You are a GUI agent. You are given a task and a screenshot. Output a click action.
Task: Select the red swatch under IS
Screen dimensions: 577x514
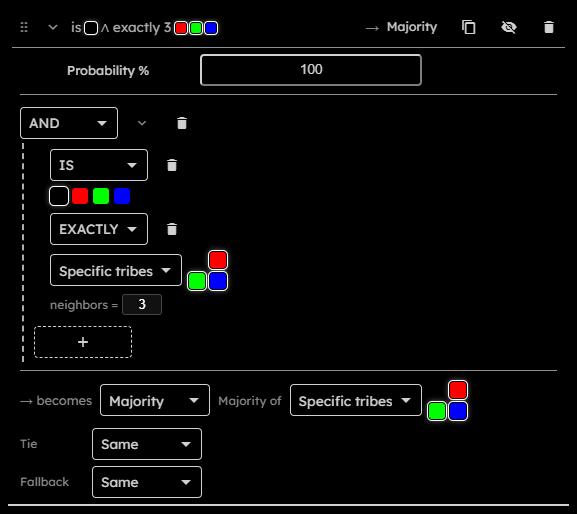point(80,196)
